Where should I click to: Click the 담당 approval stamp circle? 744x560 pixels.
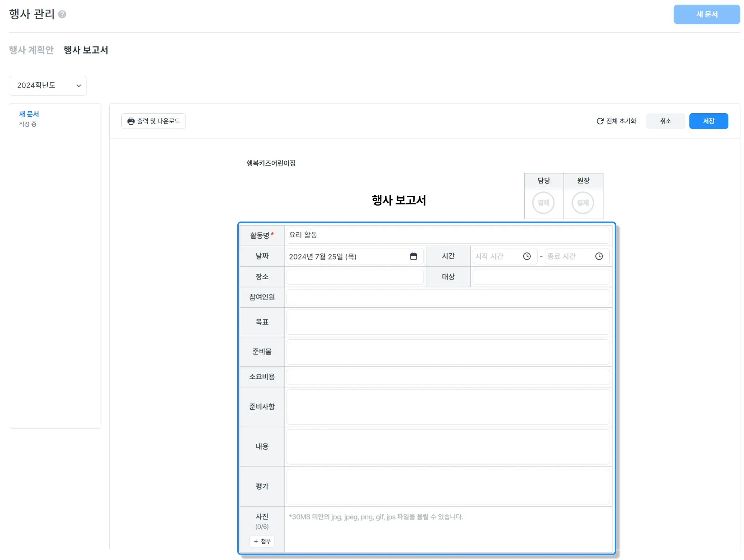tap(543, 203)
